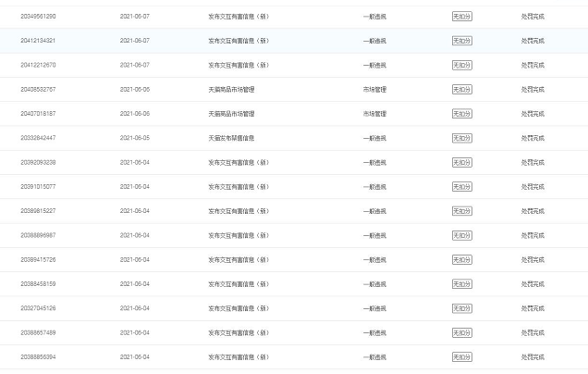
Task: Click 处罚完成 status in row 20388896987
Action: [x=533, y=235]
